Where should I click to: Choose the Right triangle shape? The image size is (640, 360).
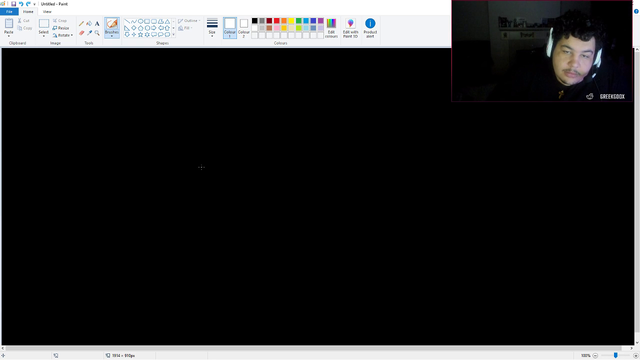127,28
